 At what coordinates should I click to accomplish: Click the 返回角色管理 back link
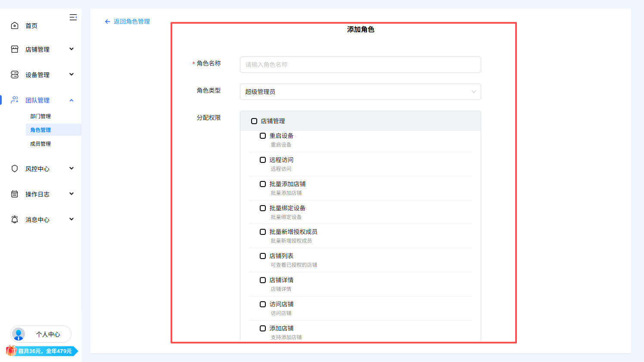point(127,21)
